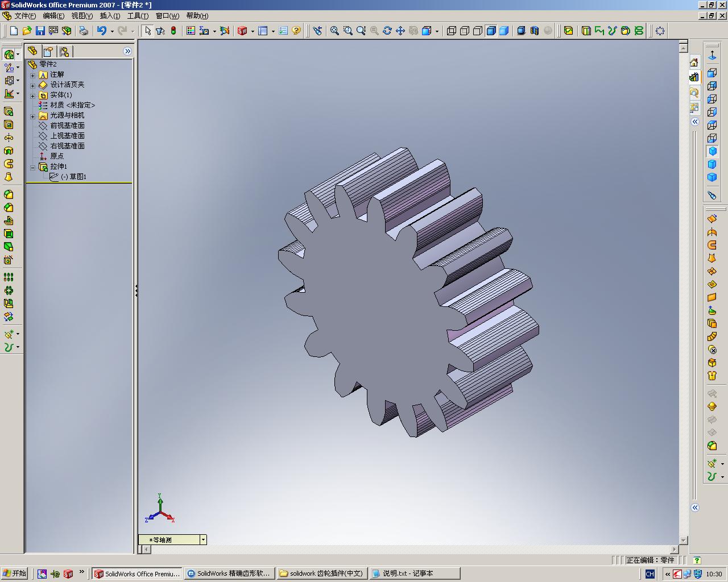Open the PropertyManager tab
The width and height of the screenshot is (728, 582).
(48, 51)
